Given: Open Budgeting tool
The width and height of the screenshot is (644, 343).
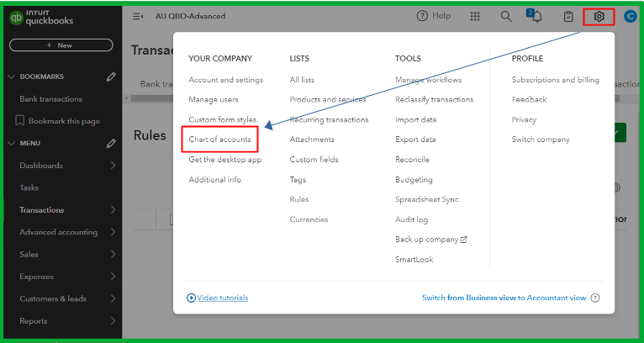Looking at the screenshot, I should pos(414,180).
